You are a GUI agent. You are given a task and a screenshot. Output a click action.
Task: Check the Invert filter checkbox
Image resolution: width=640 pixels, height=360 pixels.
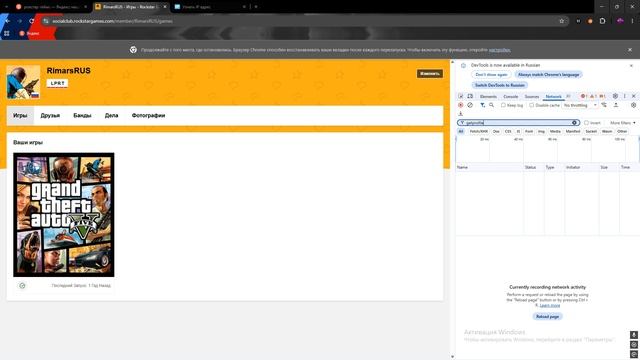click(587, 123)
